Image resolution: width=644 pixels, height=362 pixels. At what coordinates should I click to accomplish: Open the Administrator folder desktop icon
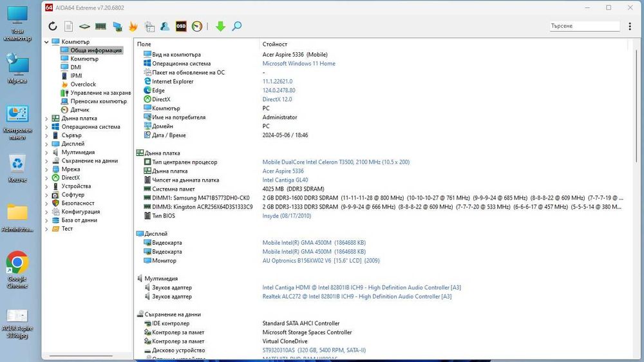(x=17, y=218)
